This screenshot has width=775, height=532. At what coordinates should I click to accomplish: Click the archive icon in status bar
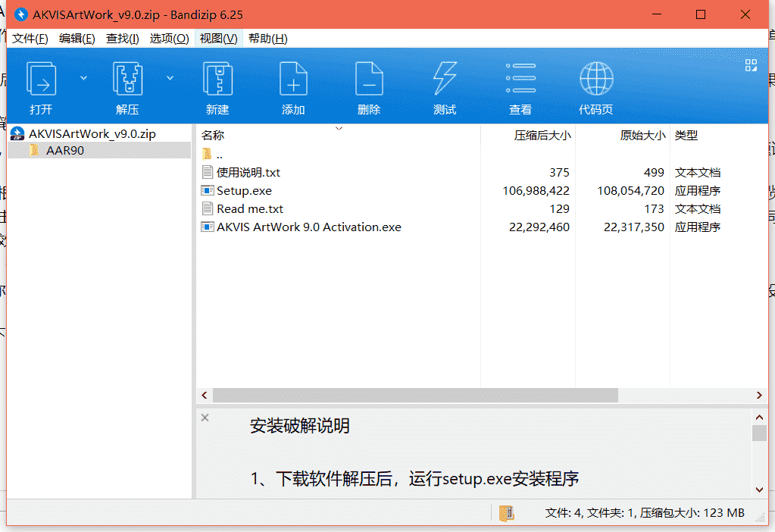pos(506,513)
